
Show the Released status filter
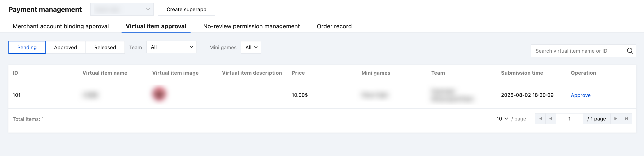tap(105, 47)
